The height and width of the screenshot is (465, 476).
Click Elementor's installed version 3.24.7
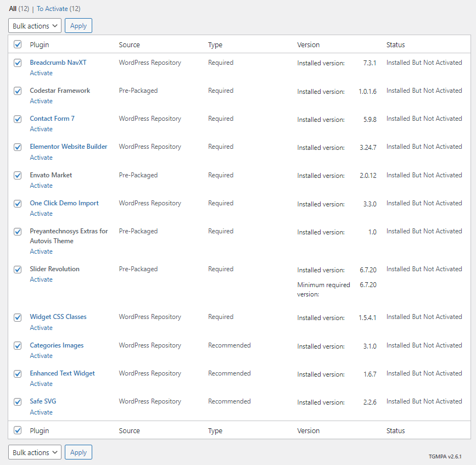coord(368,148)
